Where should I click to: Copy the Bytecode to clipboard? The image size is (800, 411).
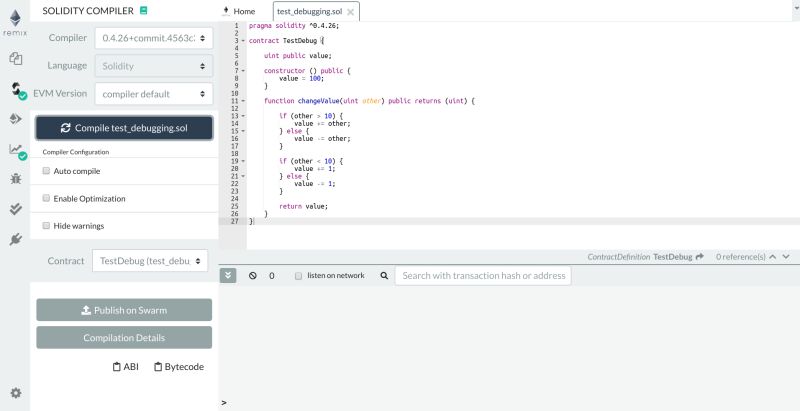[x=179, y=367]
